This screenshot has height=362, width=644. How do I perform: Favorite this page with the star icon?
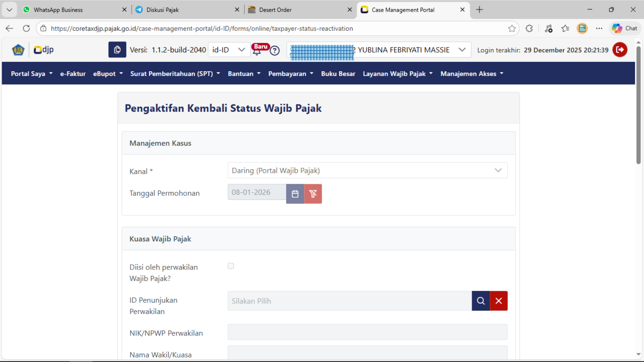click(x=512, y=29)
